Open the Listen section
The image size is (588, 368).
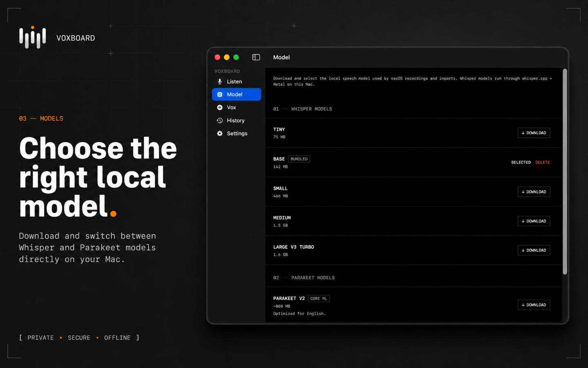(x=236, y=82)
